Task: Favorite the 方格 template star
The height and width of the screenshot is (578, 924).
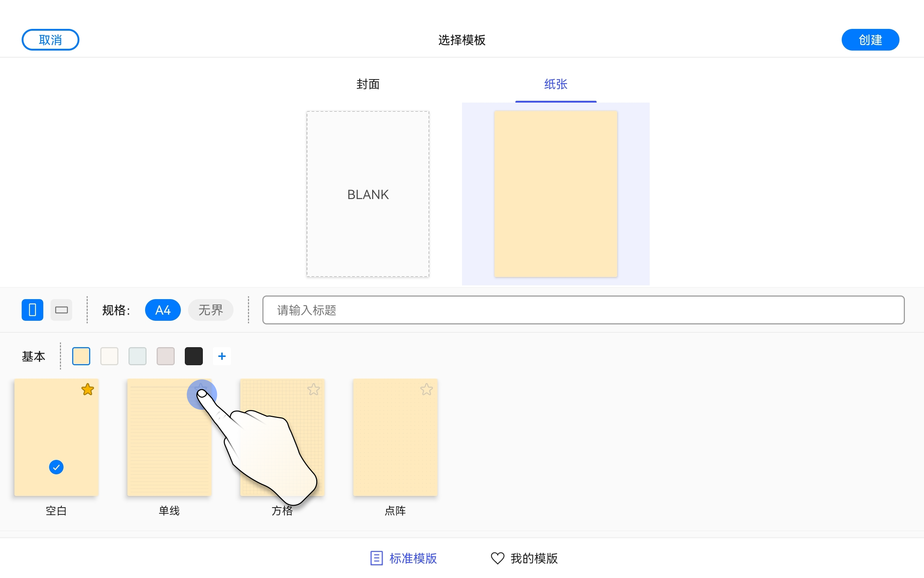Action: click(313, 389)
